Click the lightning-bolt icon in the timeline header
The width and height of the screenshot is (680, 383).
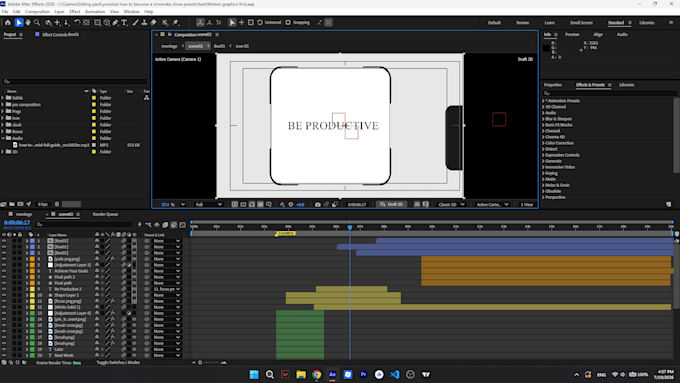click(x=140, y=225)
